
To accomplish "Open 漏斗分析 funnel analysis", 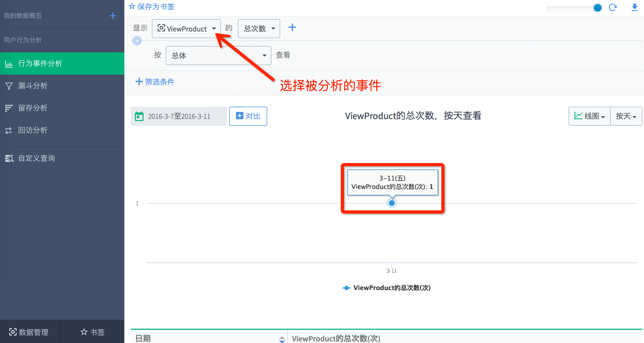I will (x=33, y=86).
